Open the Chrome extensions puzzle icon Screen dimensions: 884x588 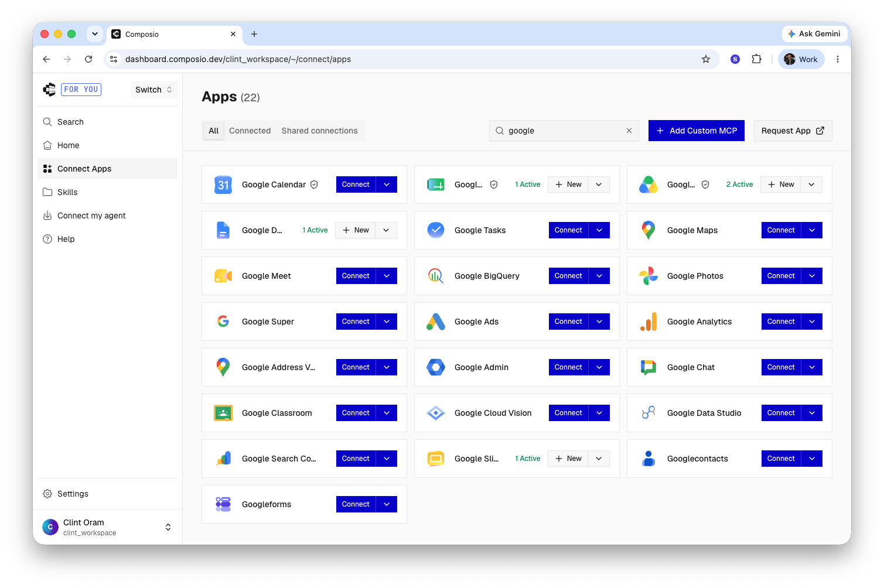[x=756, y=59]
